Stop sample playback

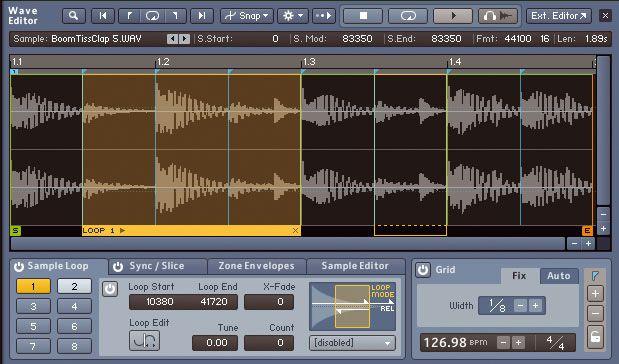coord(363,16)
